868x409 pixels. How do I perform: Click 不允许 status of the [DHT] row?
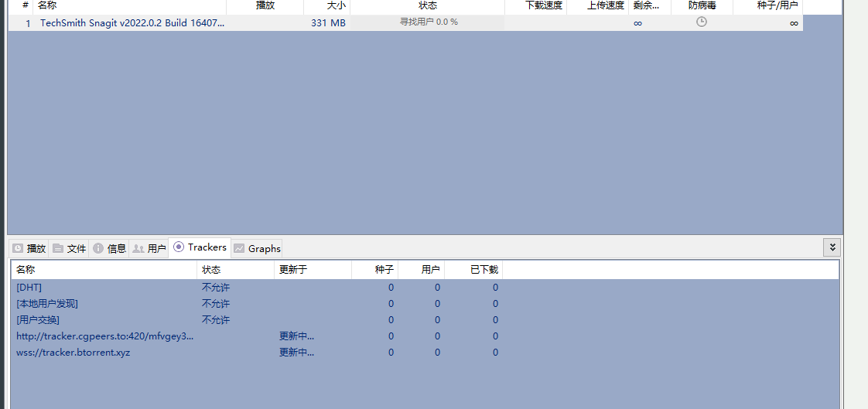(x=216, y=288)
